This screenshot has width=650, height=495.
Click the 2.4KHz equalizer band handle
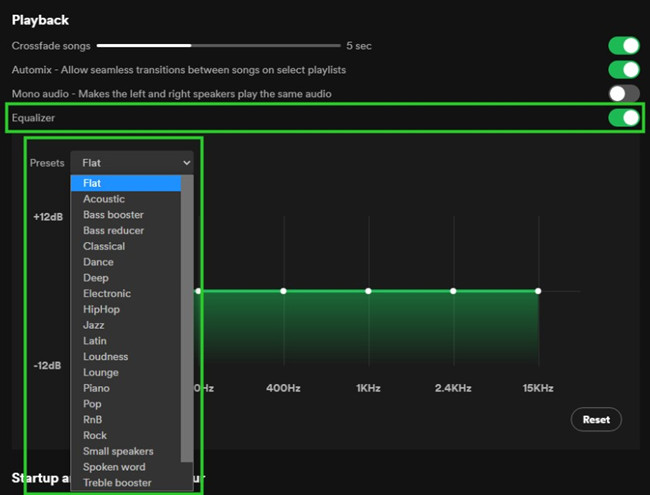point(453,291)
